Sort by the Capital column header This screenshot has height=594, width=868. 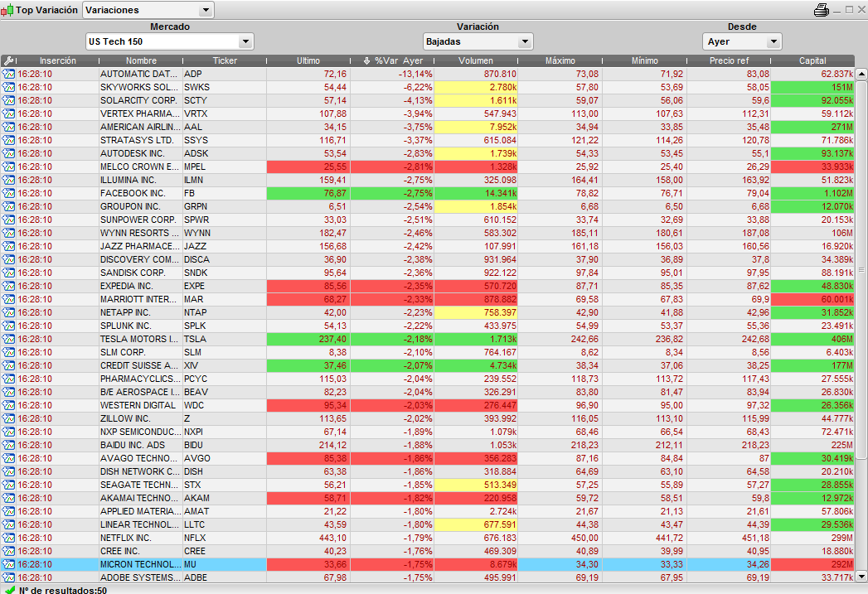pos(812,60)
